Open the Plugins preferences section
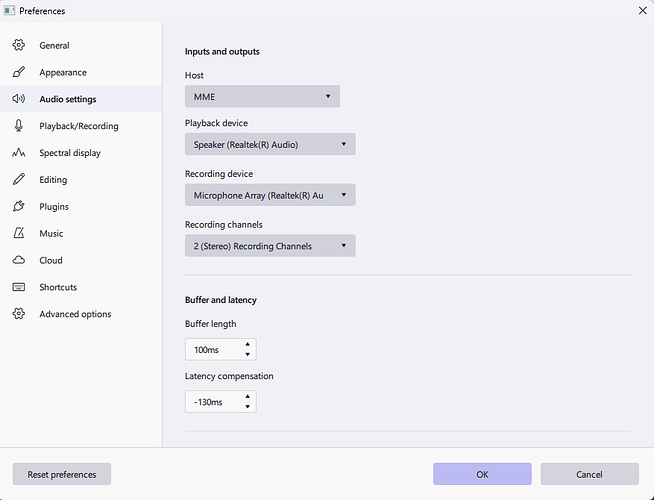The height and width of the screenshot is (500, 654). pyautogui.click(x=81, y=206)
